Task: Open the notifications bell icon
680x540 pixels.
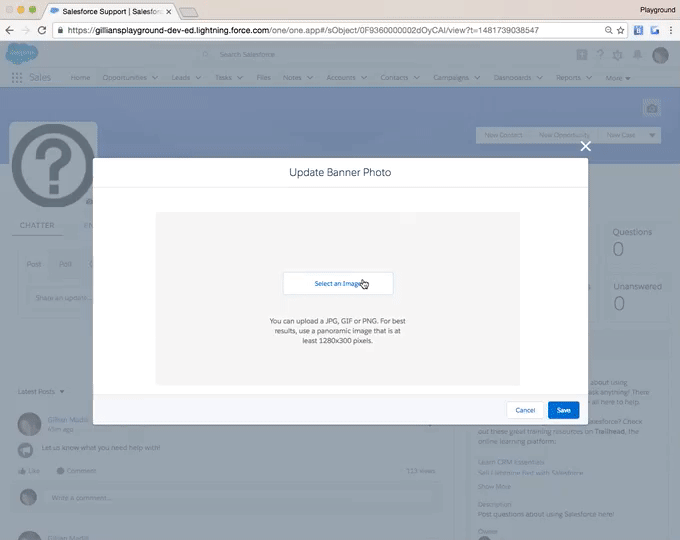Action: 638,55
